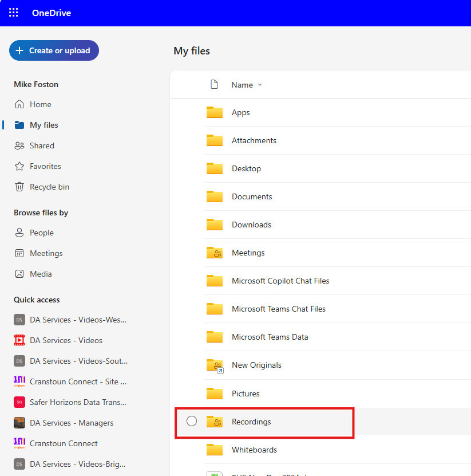The width and height of the screenshot is (471, 476).
Task: Expand the Name column sort dropdown
Action: tap(260, 85)
